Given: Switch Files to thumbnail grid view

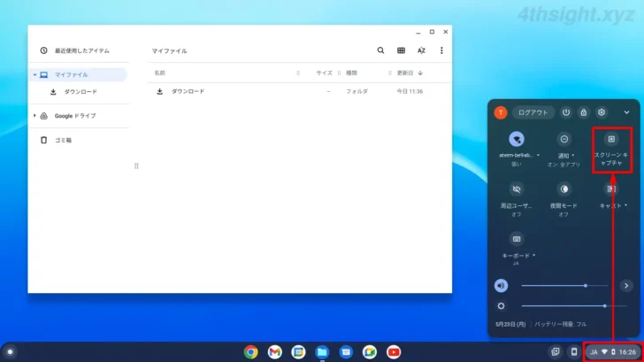Looking at the screenshot, I should (x=402, y=50).
